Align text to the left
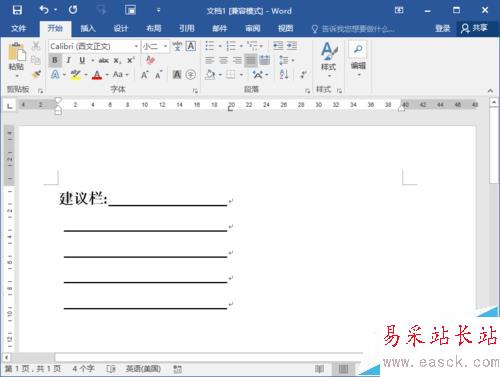This screenshot has height=377, width=500. pyautogui.click(x=210, y=60)
